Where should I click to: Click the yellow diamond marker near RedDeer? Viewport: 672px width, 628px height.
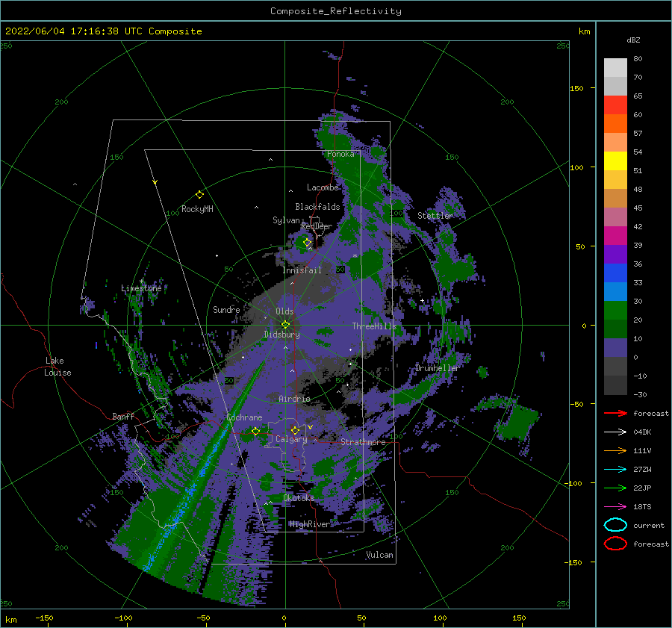(308, 243)
